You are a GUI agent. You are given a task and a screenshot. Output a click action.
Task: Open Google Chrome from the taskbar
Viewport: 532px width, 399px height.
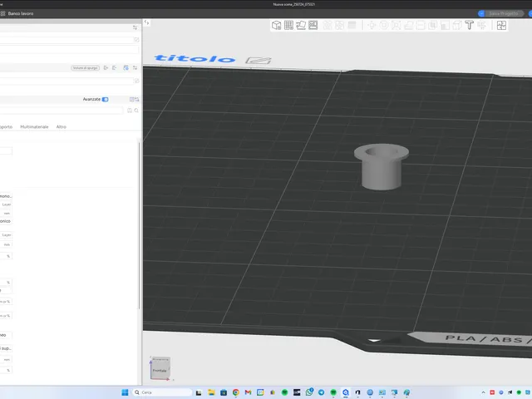click(x=236, y=392)
